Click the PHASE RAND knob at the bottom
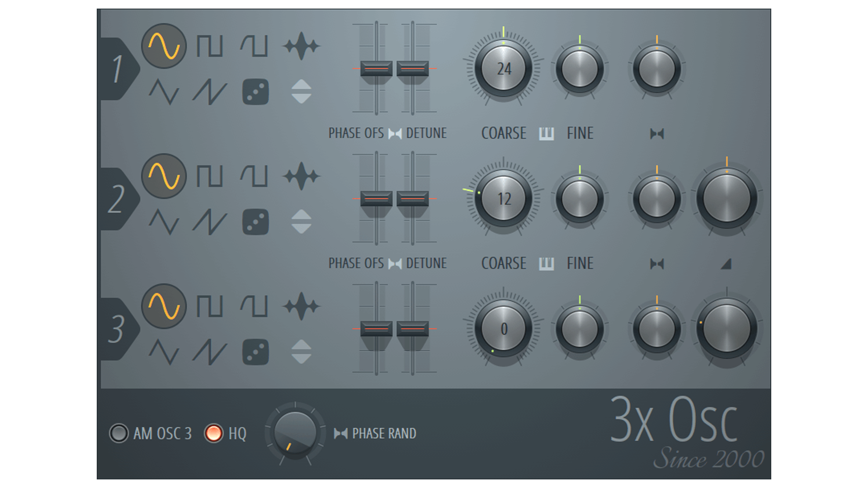The image size is (868, 488). [x=294, y=434]
